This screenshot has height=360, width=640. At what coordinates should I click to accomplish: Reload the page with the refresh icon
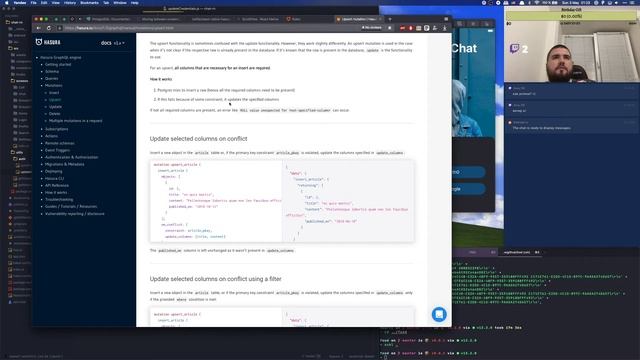pos(49,28)
